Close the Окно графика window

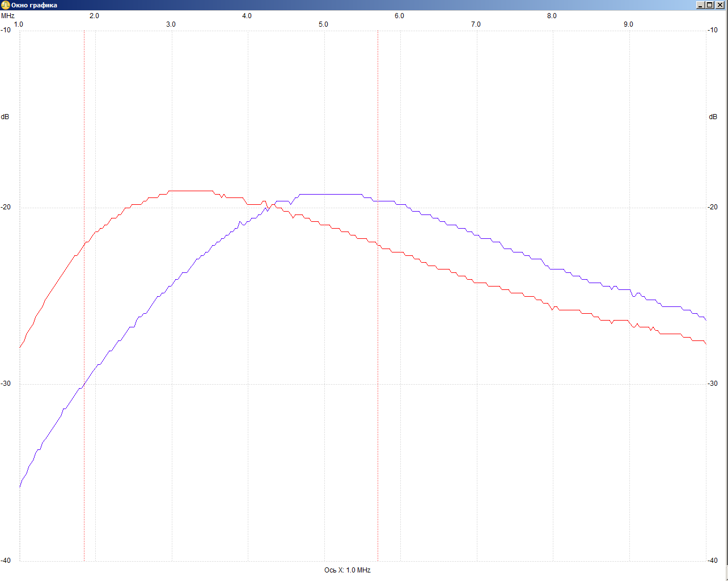(719, 5)
